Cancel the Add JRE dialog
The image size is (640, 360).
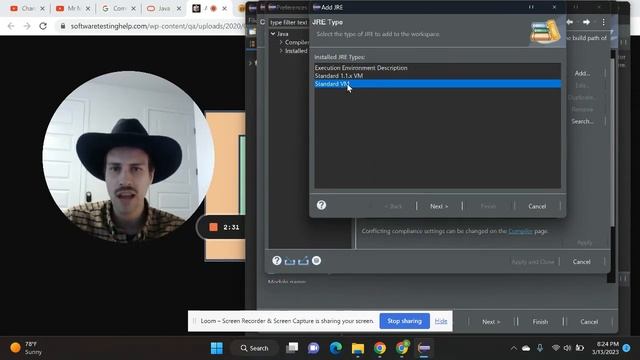pos(537,206)
